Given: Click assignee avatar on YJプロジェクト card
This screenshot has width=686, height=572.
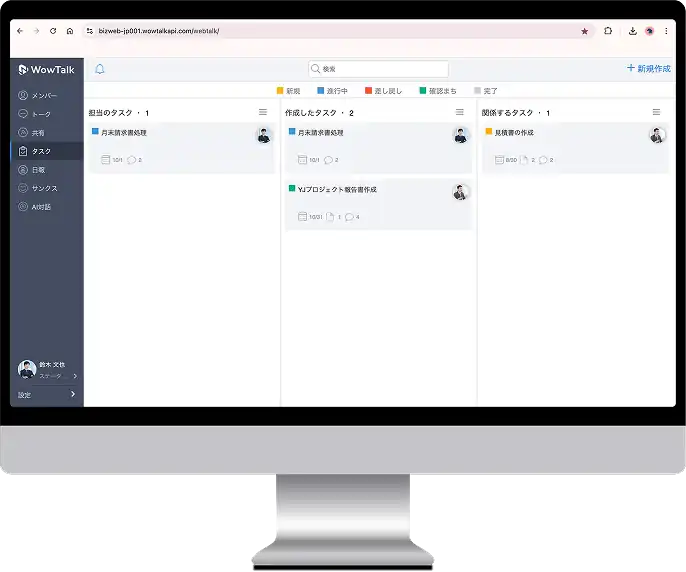Looking at the screenshot, I should click(x=460, y=192).
